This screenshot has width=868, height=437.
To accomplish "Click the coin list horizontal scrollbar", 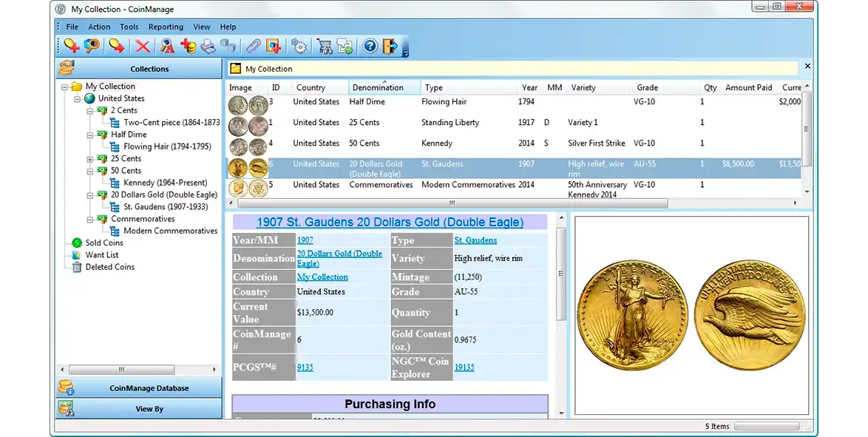I will (452, 203).
